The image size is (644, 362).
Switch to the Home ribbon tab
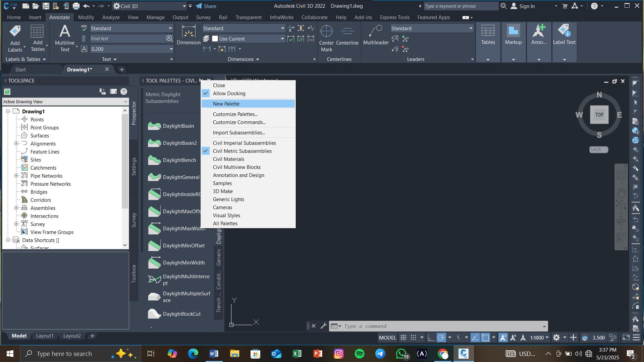[x=14, y=17]
